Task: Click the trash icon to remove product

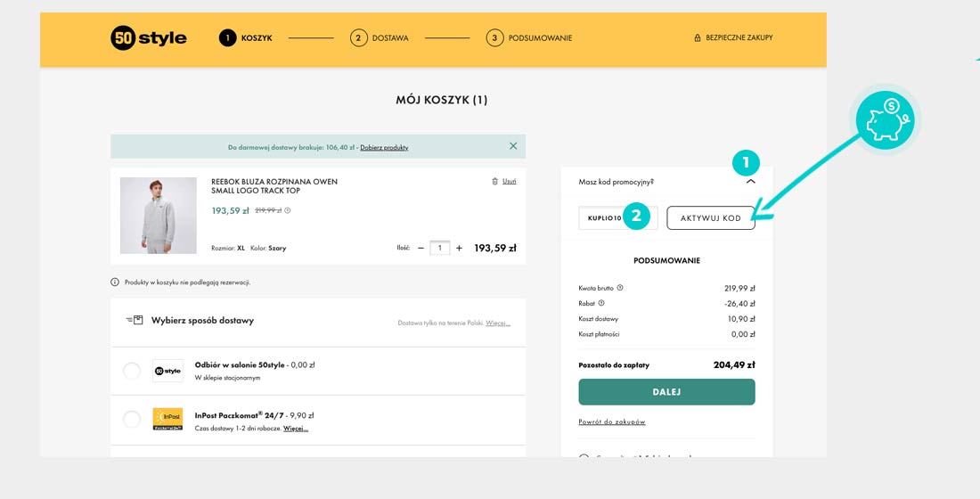Action: [495, 182]
